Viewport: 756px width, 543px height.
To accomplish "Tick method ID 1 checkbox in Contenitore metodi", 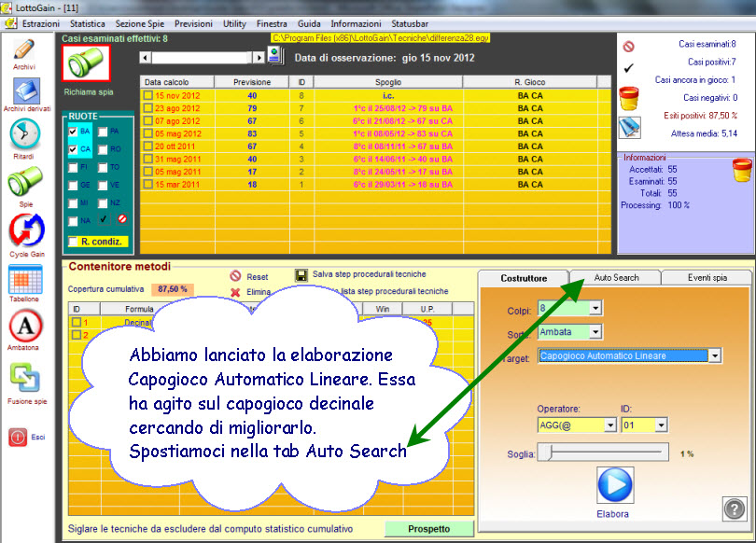I will (x=77, y=322).
